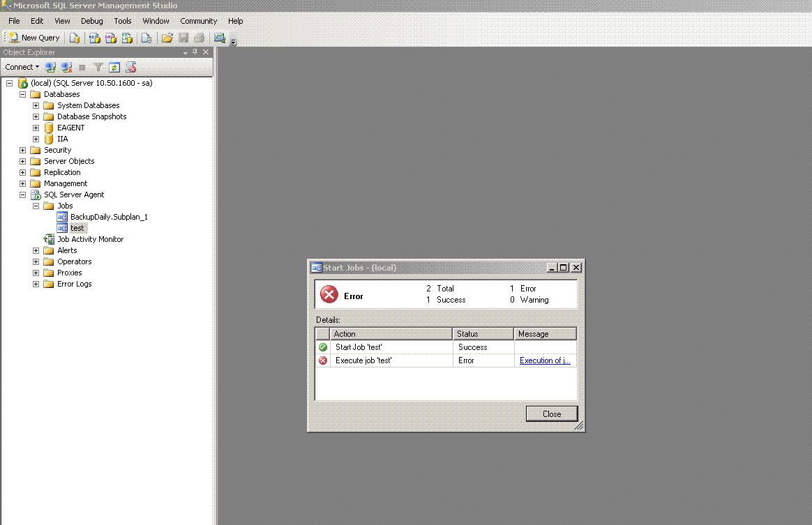Image resolution: width=812 pixels, height=525 pixels.
Task: Click the Action column header
Action: [x=391, y=334]
